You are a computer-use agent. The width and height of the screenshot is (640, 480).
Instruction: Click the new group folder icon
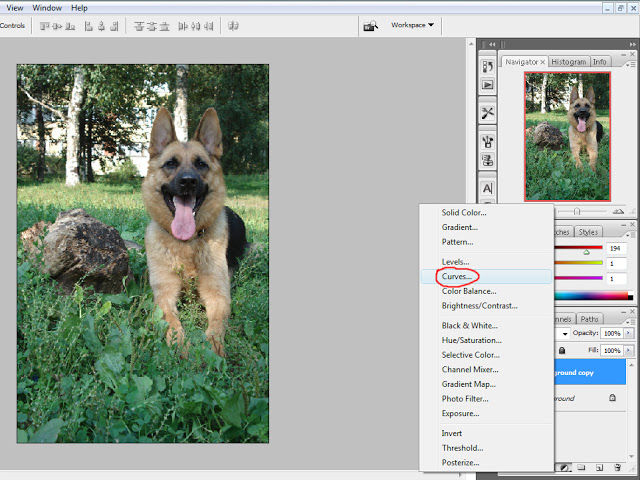point(582,467)
